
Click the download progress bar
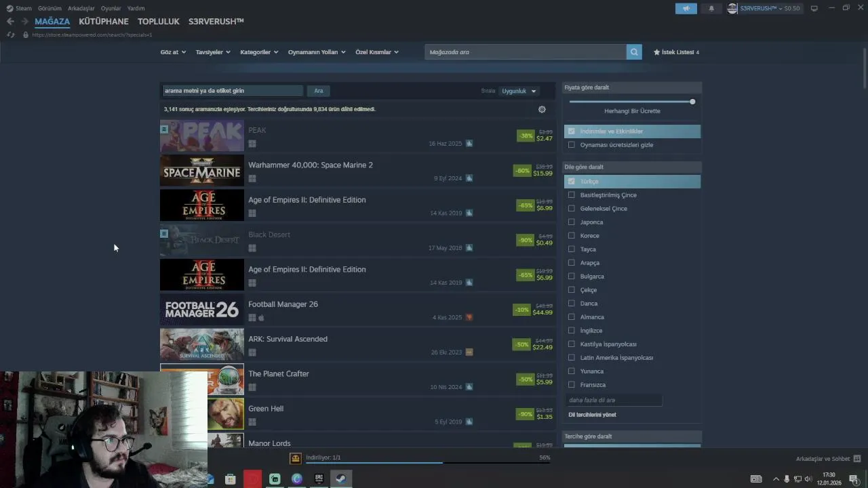tap(428, 463)
